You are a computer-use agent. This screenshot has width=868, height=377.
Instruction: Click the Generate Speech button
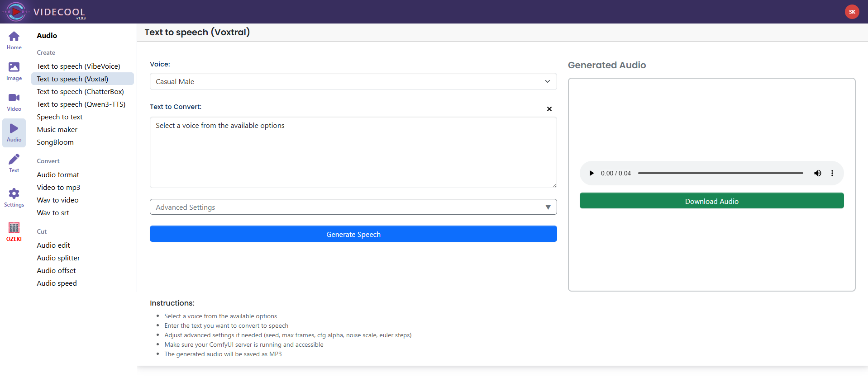tap(353, 234)
